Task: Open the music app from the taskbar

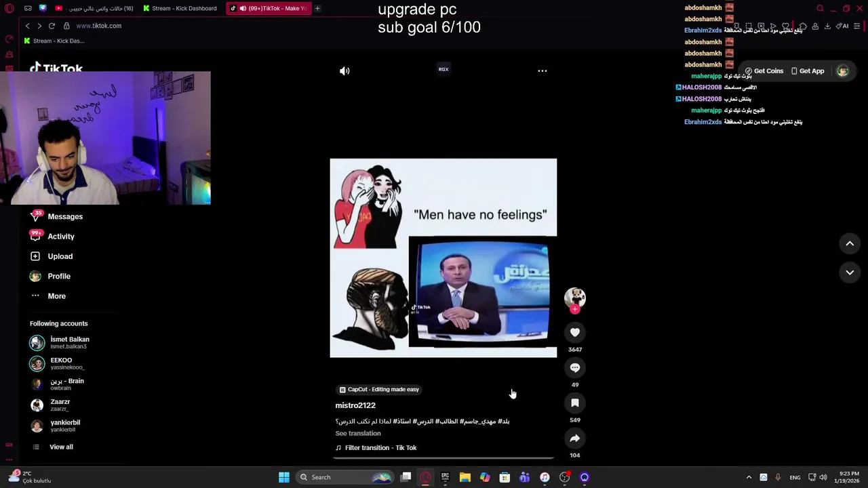Action: coord(545,477)
